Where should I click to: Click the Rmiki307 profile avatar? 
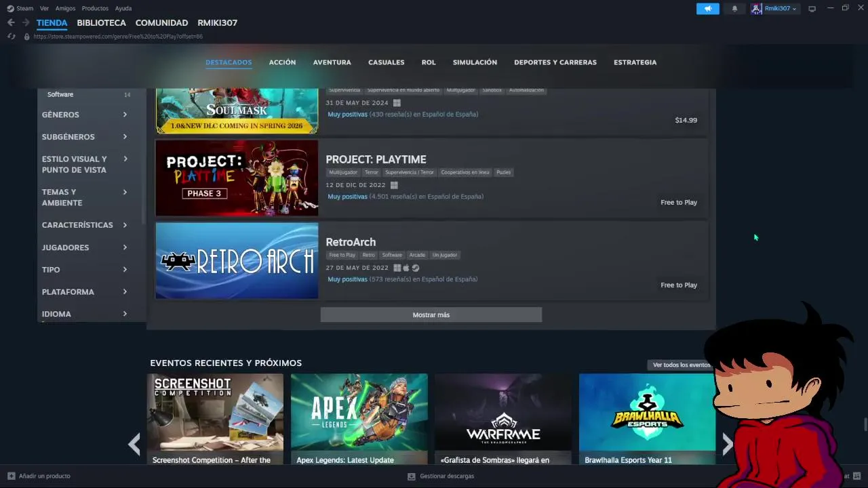[756, 9]
